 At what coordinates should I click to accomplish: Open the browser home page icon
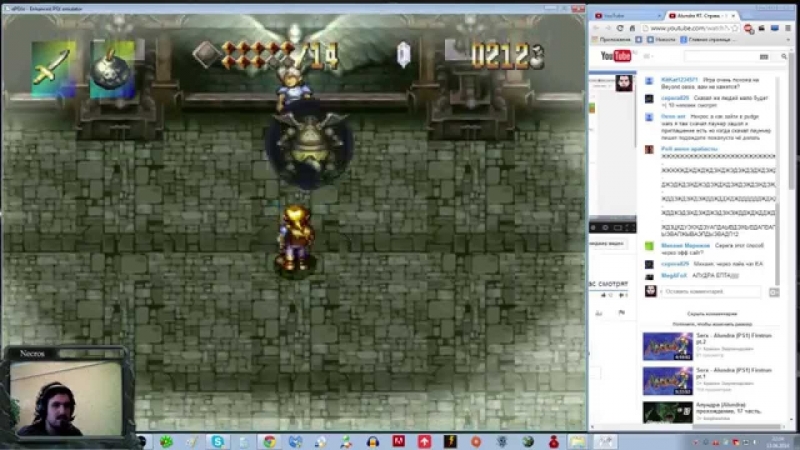click(x=632, y=28)
